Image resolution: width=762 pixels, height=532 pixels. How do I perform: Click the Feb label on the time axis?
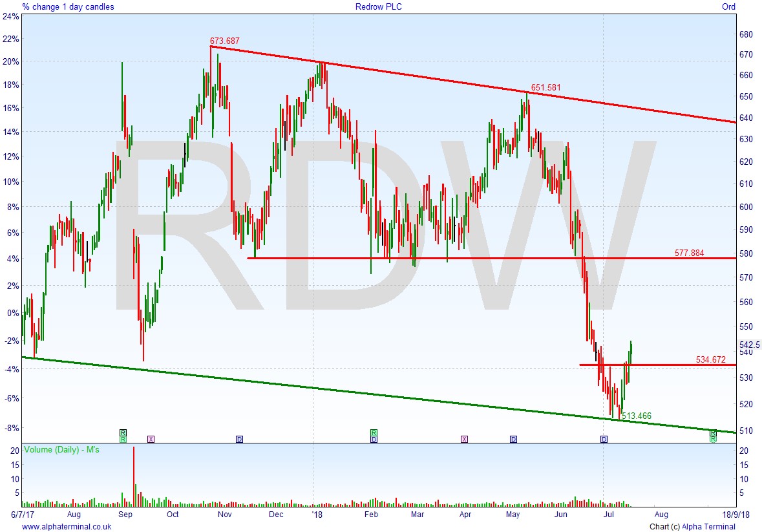point(371,514)
